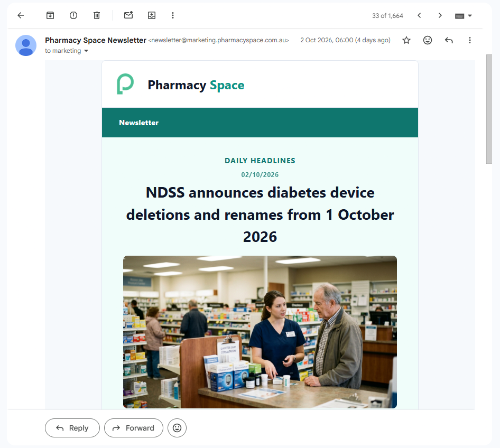Click the Reply button
This screenshot has height=448, width=500.
72,428
